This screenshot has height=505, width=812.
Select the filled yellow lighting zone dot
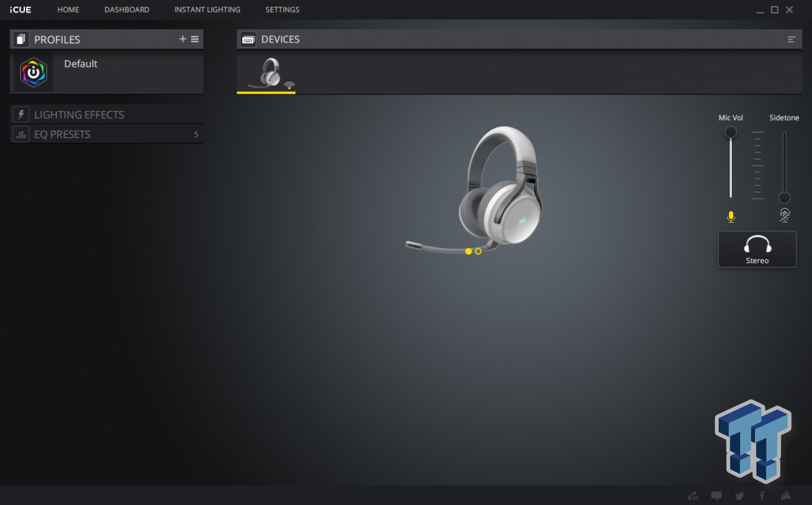point(468,251)
